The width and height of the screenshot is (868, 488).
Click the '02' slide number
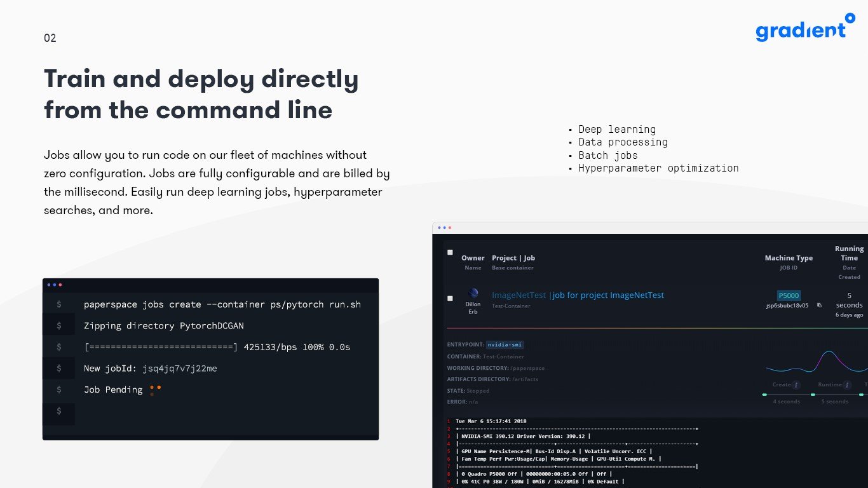click(x=50, y=38)
